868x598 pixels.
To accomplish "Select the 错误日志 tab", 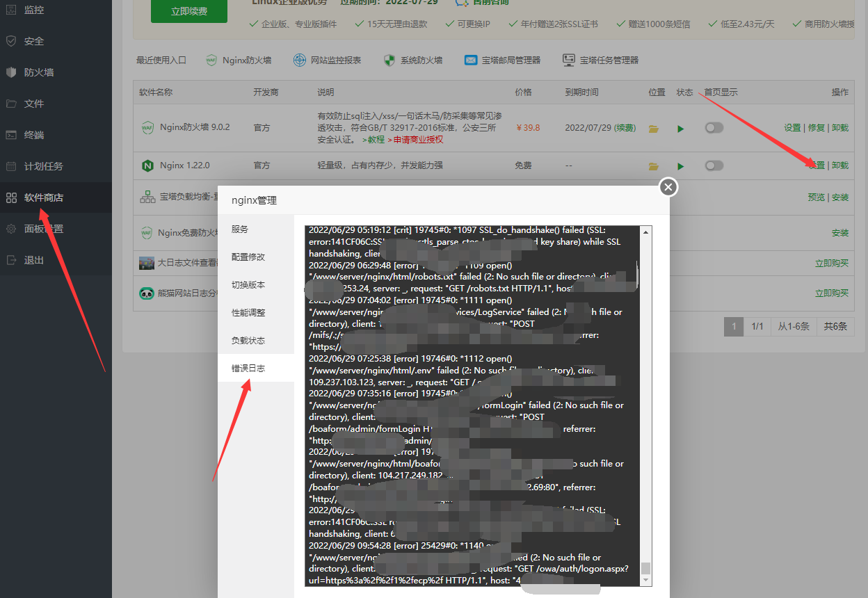I will [256, 368].
